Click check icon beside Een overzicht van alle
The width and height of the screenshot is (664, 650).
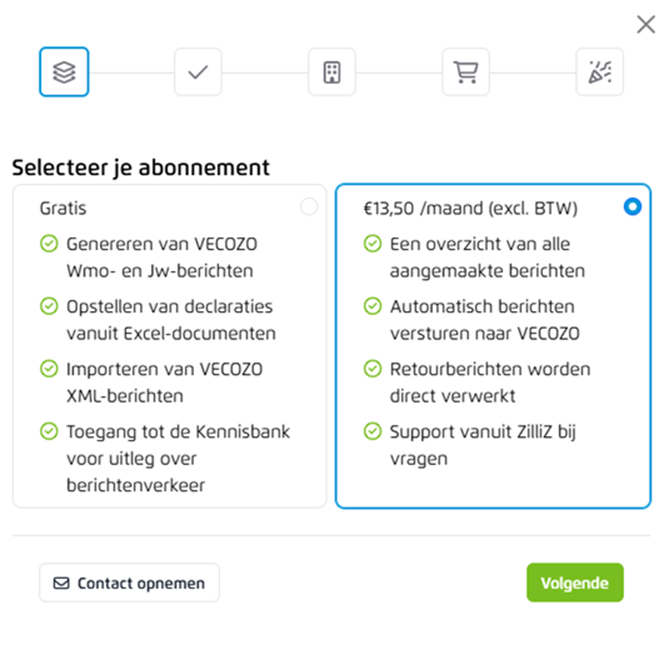coord(372,243)
